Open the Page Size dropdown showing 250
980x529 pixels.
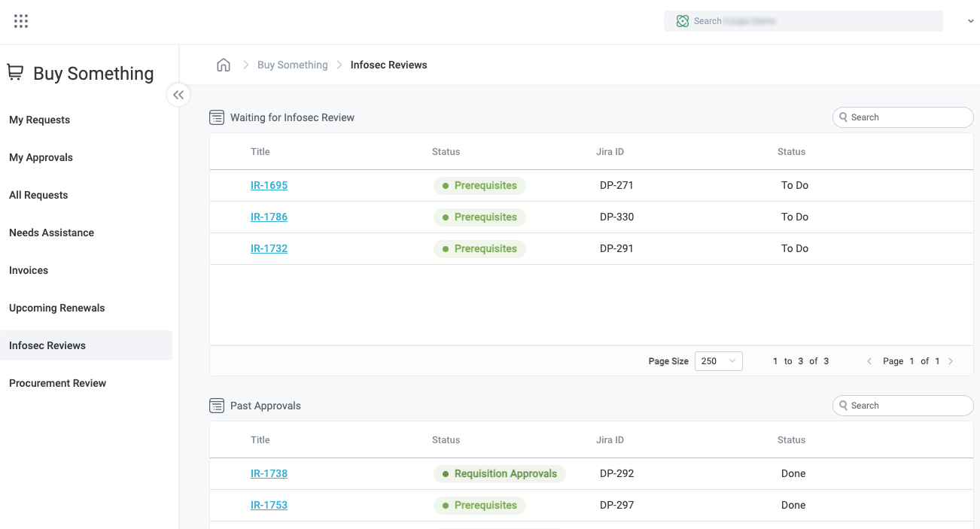coord(718,361)
